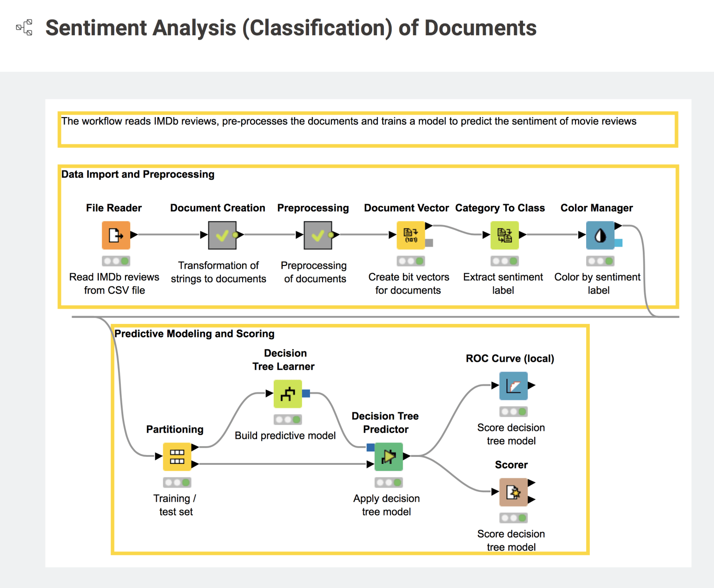Click 'Transformation of strings to documents' caption
This screenshot has width=714, height=588.
click(x=218, y=272)
